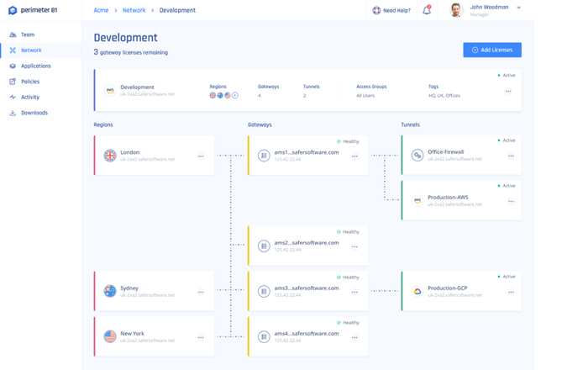This screenshot has height=370, width=588.
Task: Click Acme in the breadcrumb
Action: 101,10
